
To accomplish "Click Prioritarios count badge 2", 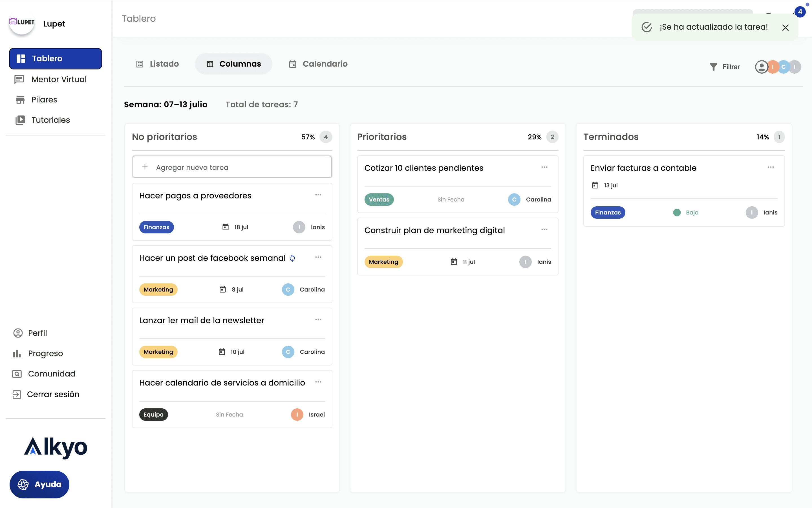I will (x=552, y=137).
